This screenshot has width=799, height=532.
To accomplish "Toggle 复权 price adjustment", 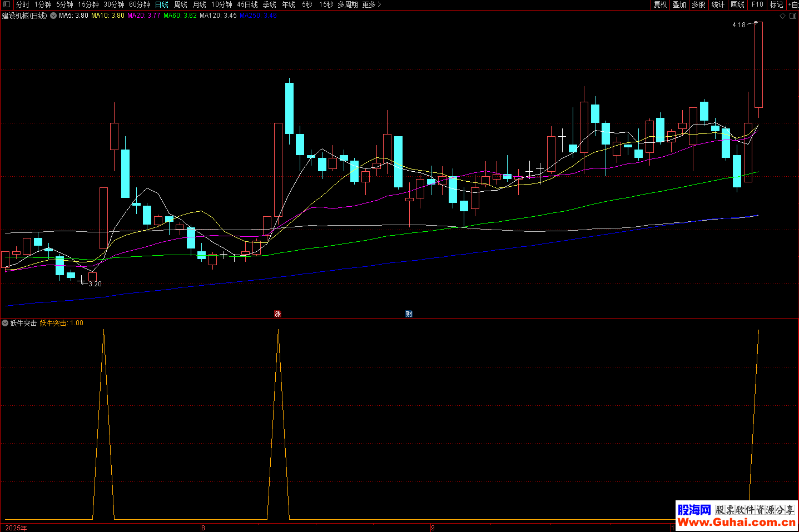I will (660, 4).
